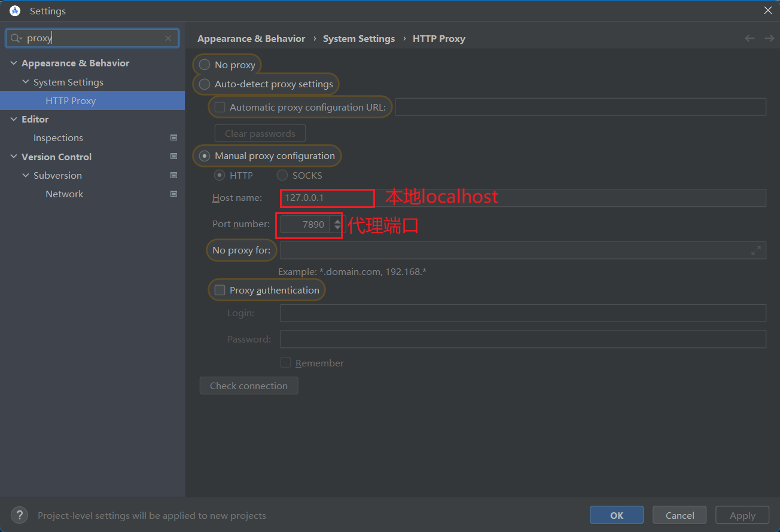Screen dimensions: 780x532
Task: Click project-level icon beside Inspections
Action: pyautogui.click(x=173, y=137)
